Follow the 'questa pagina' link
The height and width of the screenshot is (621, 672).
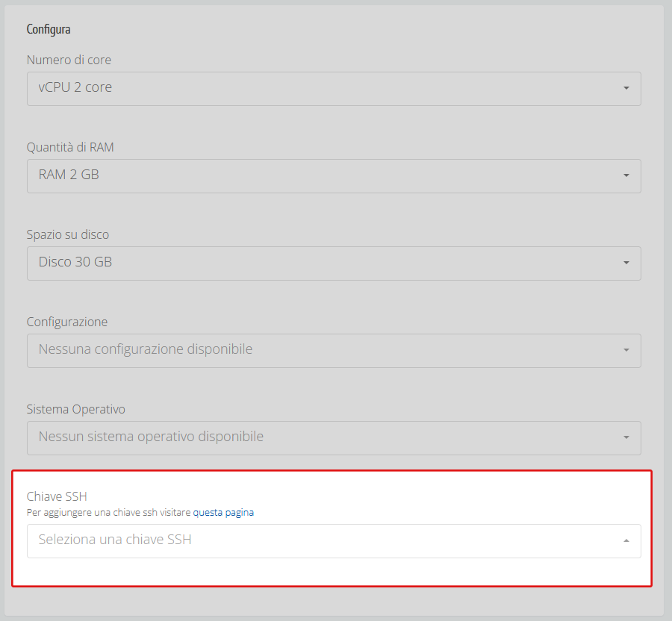pos(223,512)
